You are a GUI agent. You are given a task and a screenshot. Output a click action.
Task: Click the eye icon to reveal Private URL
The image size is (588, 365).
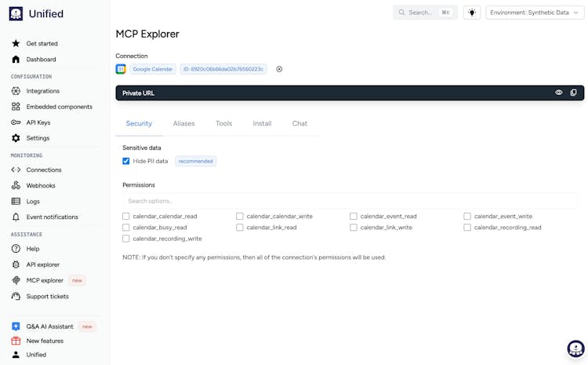(x=559, y=93)
